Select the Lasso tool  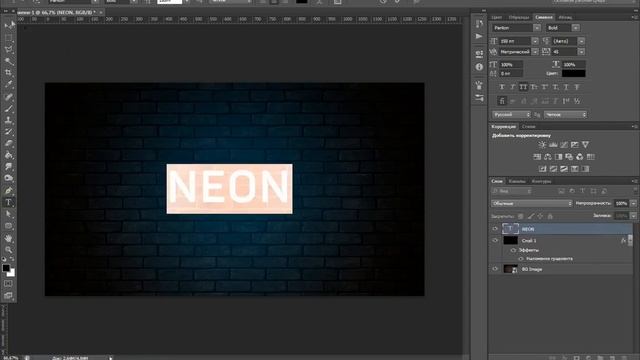(9, 49)
